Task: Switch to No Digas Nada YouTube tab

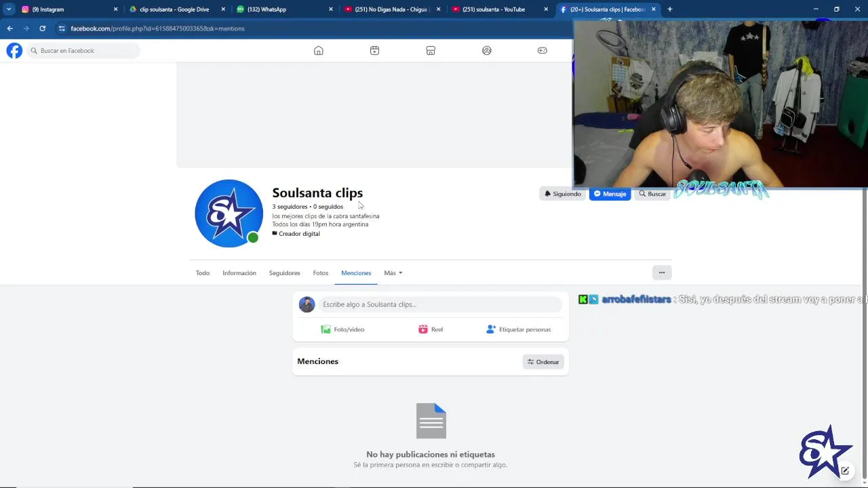Action: click(393, 9)
